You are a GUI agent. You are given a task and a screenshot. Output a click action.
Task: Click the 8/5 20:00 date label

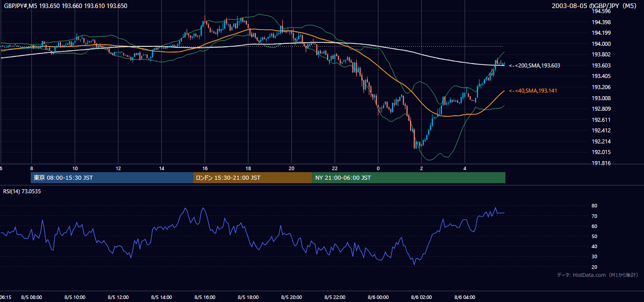pos(291,297)
